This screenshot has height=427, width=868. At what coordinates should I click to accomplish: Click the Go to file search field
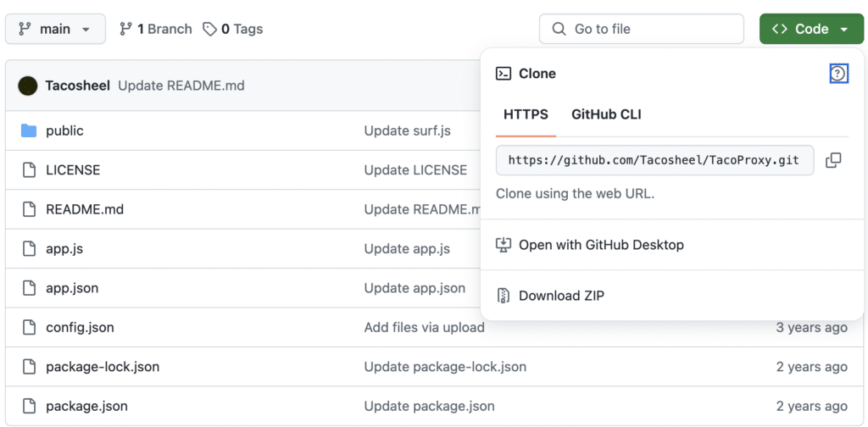(x=642, y=29)
